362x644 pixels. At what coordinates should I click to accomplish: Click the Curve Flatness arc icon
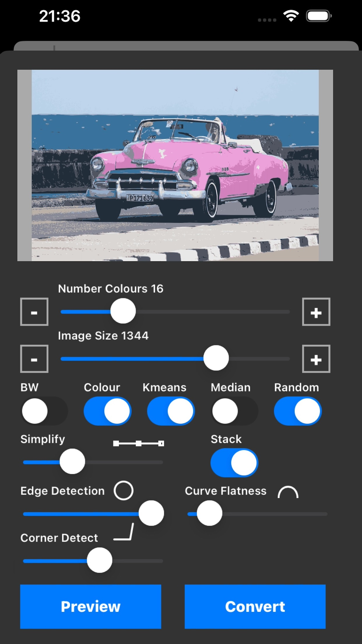point(288,492)
